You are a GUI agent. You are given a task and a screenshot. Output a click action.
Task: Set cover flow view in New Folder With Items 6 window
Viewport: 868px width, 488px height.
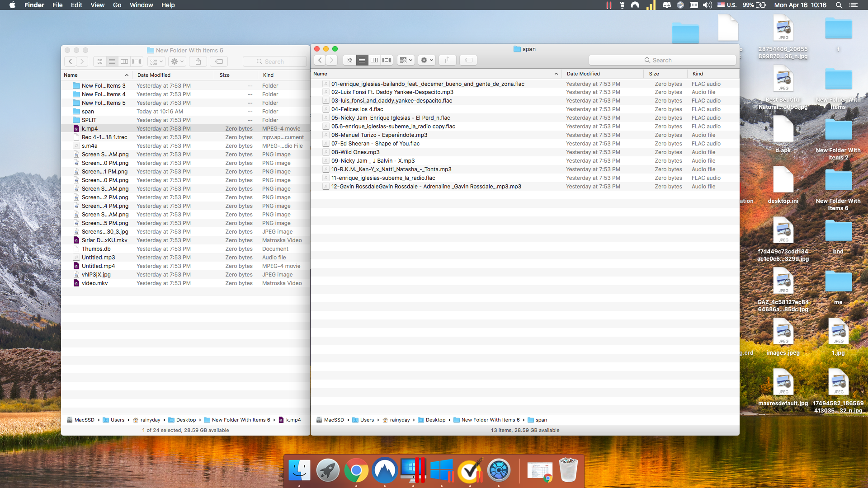point(137,61)
